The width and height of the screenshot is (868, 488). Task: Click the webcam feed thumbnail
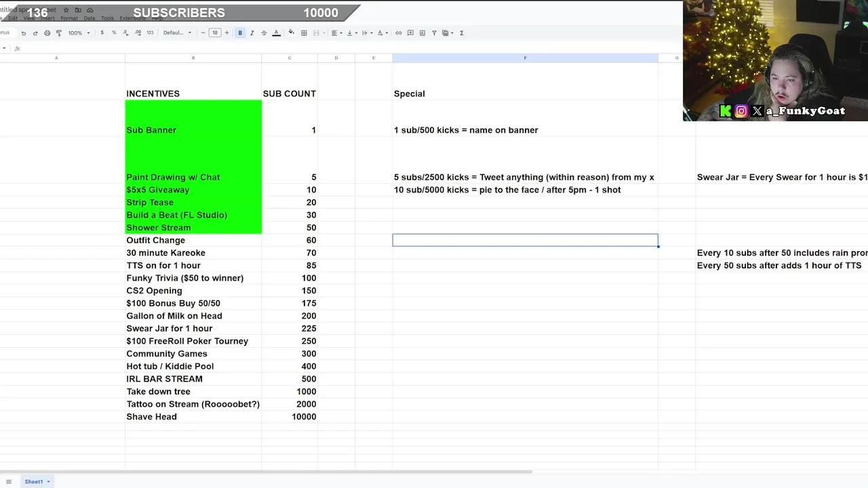point(775,61)
